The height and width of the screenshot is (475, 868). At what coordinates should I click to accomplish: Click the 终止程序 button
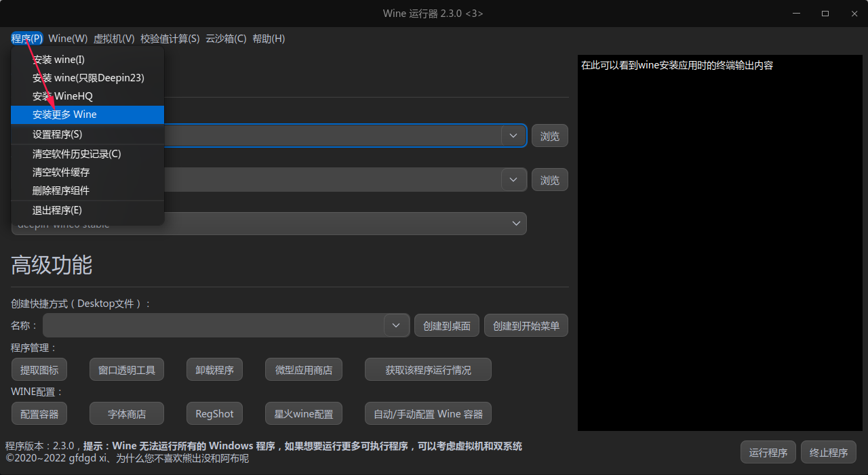829,452
